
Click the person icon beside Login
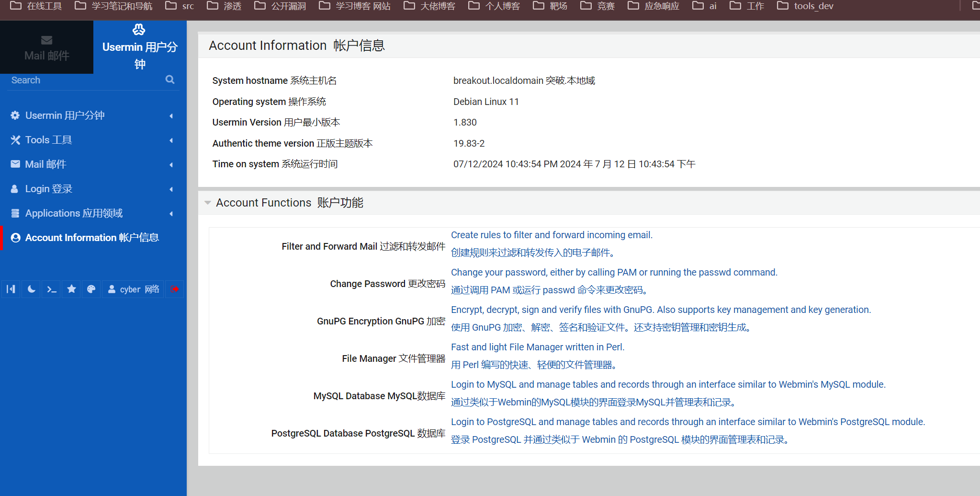(x=14, y=189)
